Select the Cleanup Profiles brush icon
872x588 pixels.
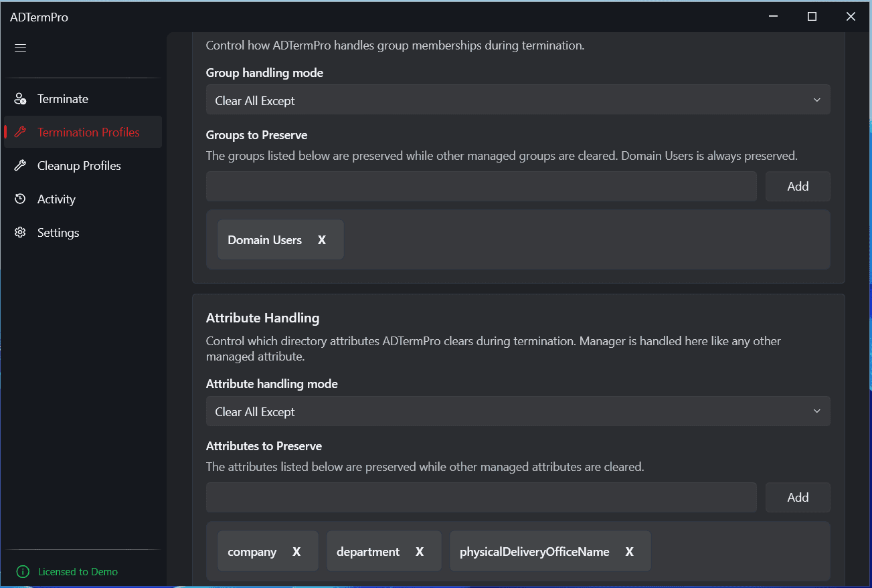(x=19, y=165)
